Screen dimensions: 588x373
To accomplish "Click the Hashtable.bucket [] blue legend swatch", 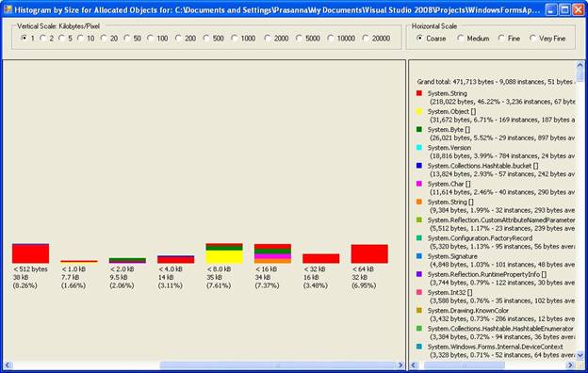I will tap(419, 166).
